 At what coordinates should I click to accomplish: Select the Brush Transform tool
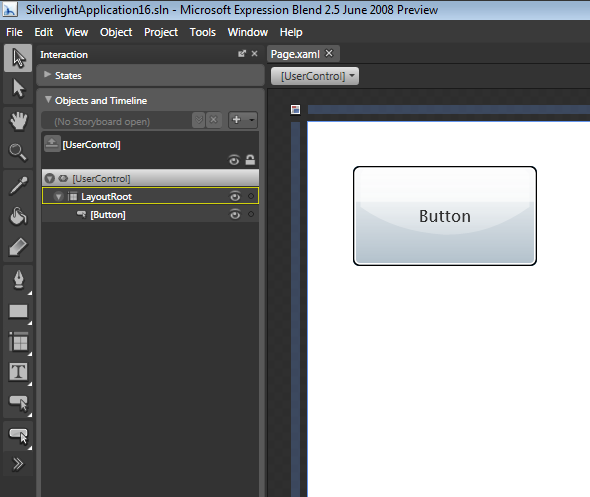(x=18, y=247)
